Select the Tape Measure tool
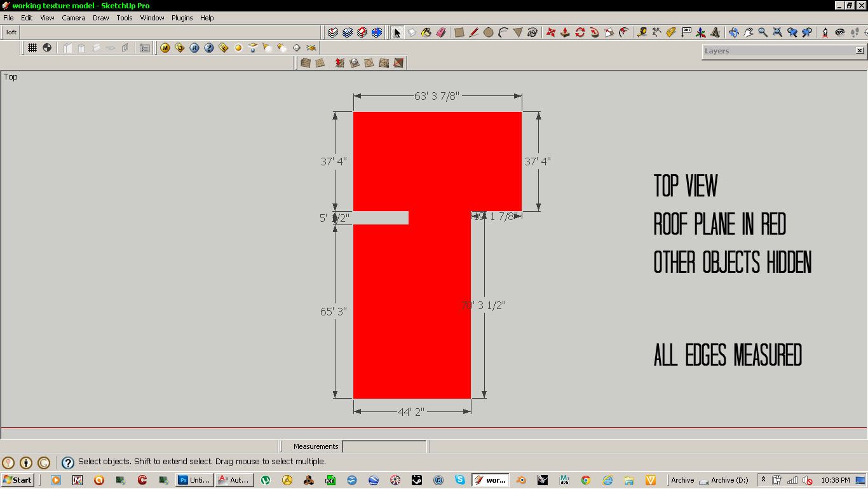 coord(642,32)
